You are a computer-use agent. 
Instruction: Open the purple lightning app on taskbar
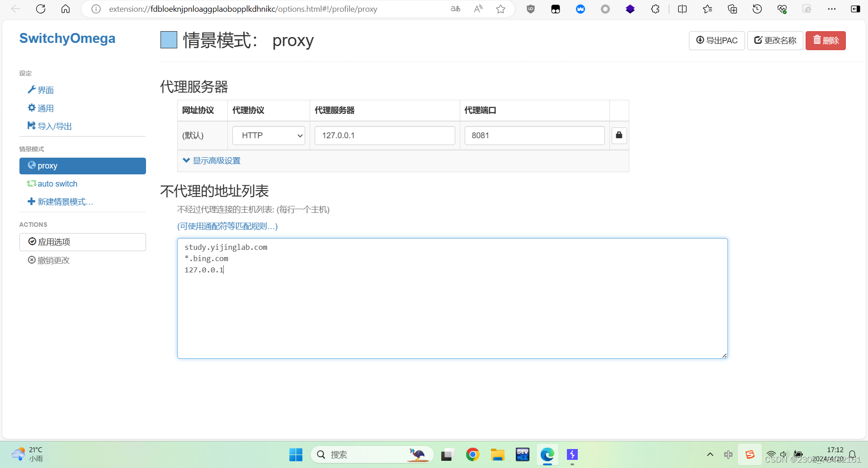pos(572,454)
